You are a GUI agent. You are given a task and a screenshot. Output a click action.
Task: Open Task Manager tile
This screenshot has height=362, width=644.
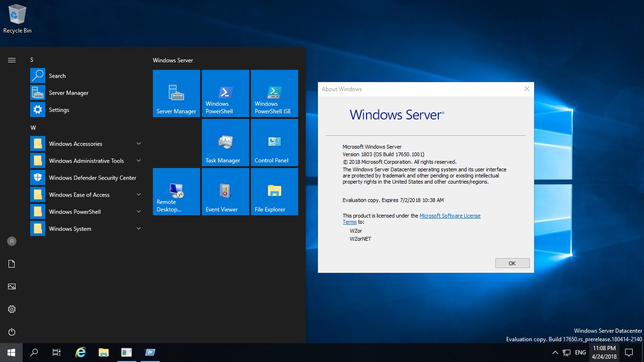225,142
